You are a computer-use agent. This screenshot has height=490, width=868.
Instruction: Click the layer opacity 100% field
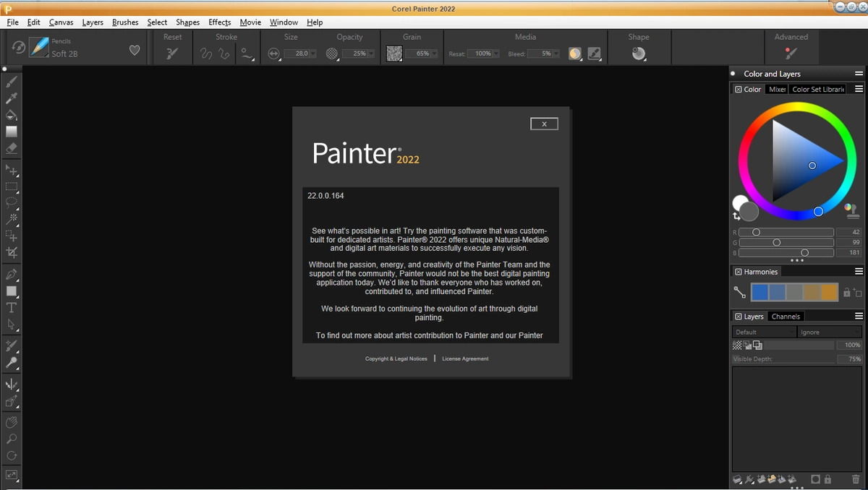(849, 345)
